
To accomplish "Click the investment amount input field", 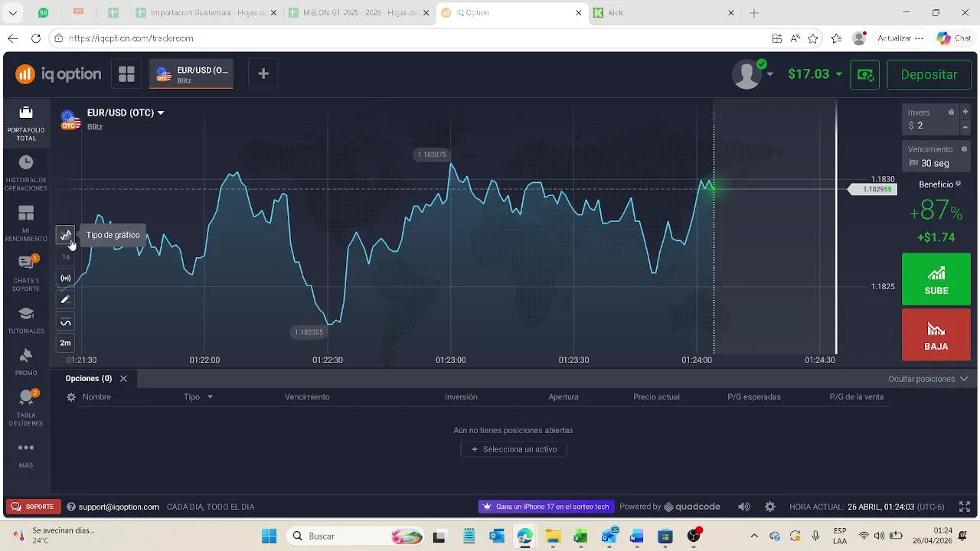I will (931, 119).
